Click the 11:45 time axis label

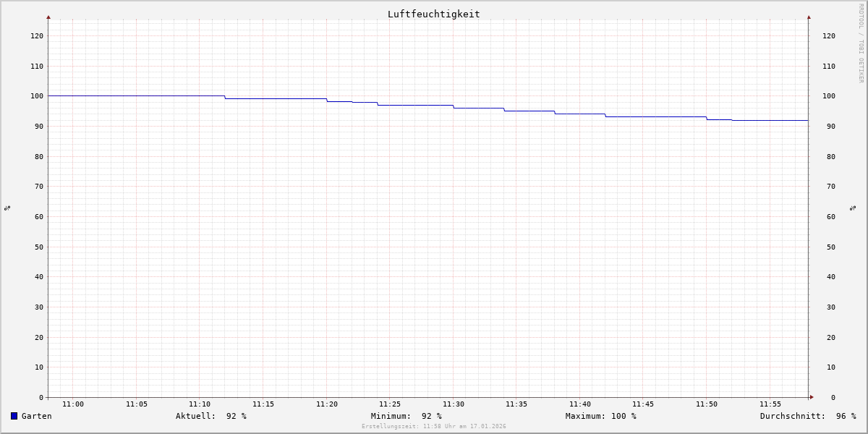click(643, 404)
